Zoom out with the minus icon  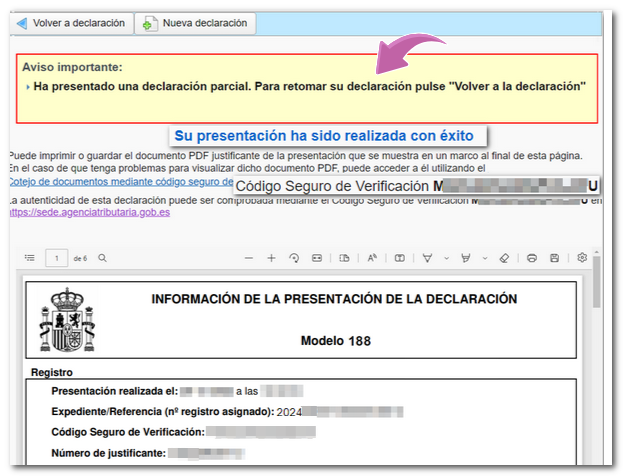point(249,258)
